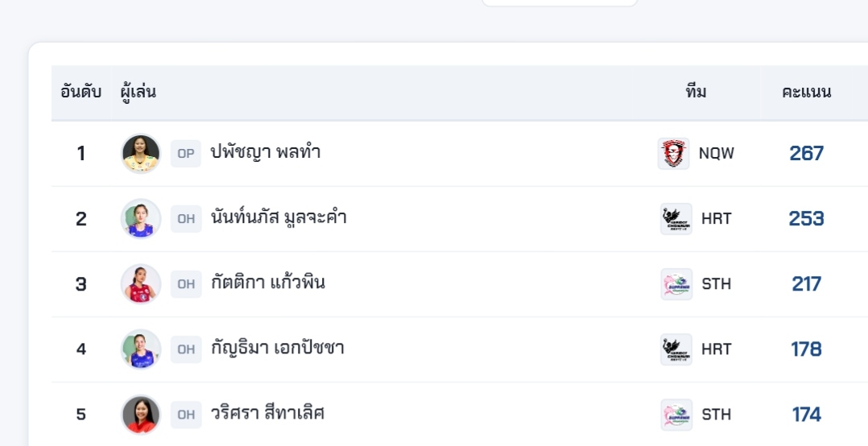Click the score 267 in first row
The height and width of the screenshot is (446, 868).
pos(806,153)
